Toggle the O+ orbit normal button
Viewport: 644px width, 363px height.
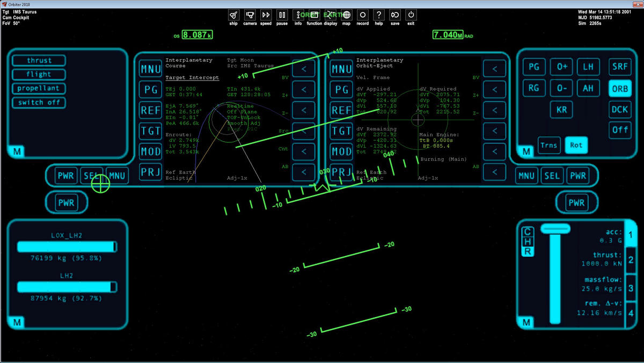click(562, 67)
